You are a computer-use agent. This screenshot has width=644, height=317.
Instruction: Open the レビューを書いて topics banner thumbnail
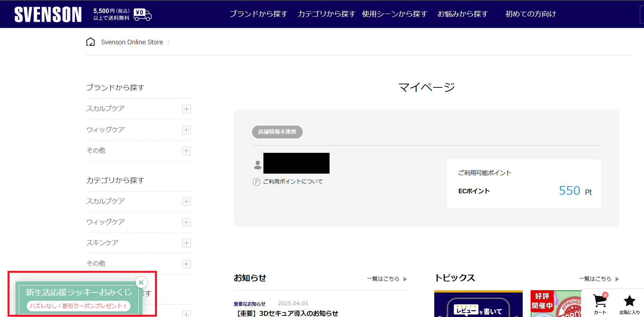pos(478,305)
